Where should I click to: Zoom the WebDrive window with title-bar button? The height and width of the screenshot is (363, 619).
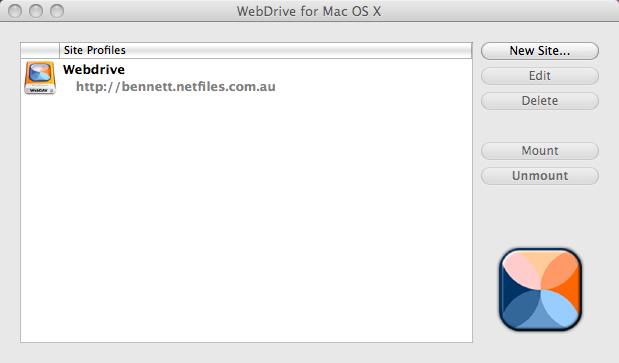(x=57, y=11)
